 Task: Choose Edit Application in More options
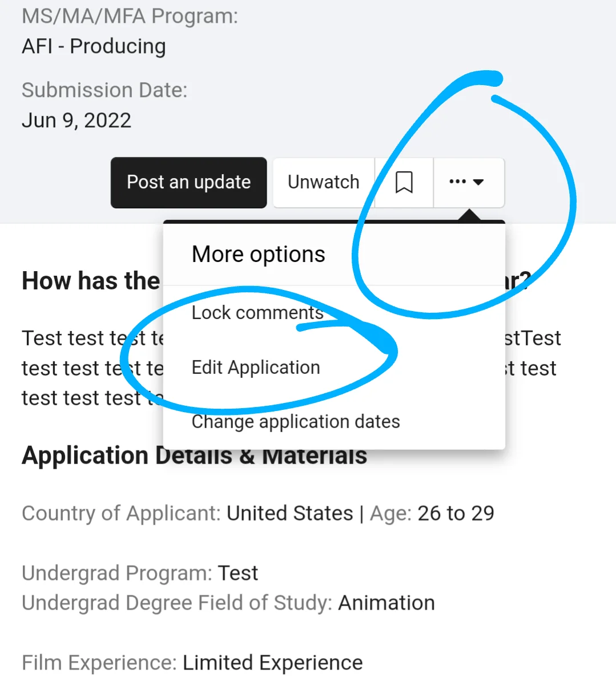click(x=256, y=368)
